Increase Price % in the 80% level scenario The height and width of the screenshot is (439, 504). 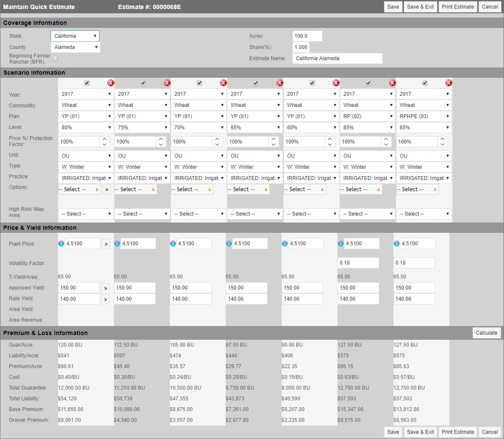coord(104,139)
